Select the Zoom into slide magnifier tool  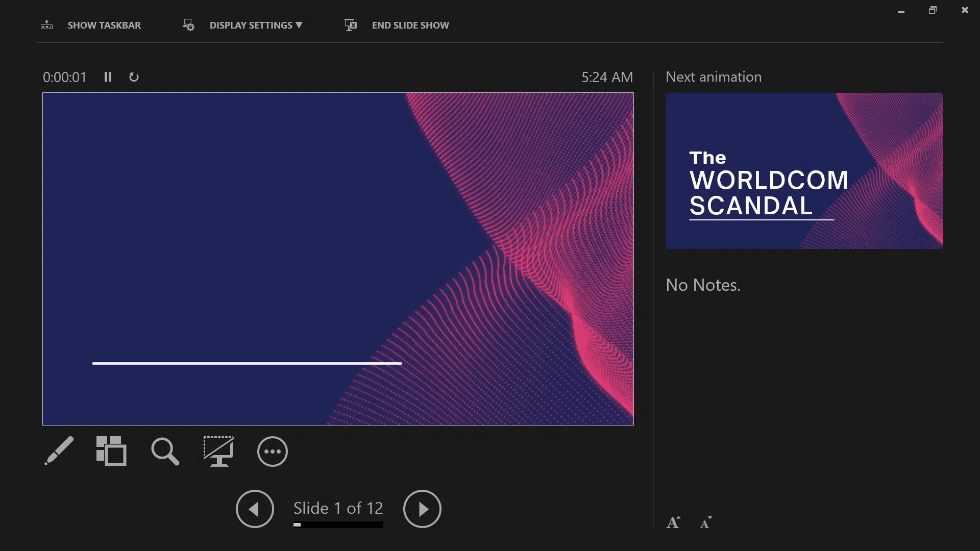[x=165, y=452]
